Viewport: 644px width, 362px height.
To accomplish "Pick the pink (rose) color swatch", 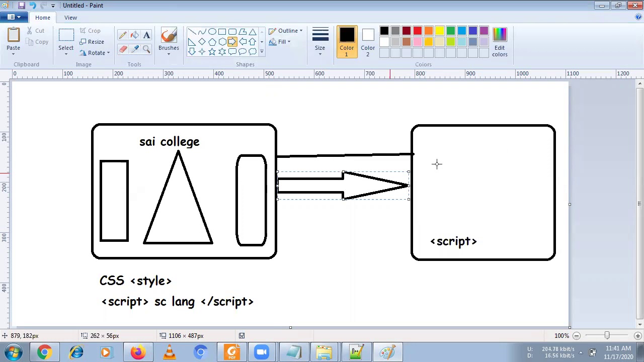I will click(418, 42).
